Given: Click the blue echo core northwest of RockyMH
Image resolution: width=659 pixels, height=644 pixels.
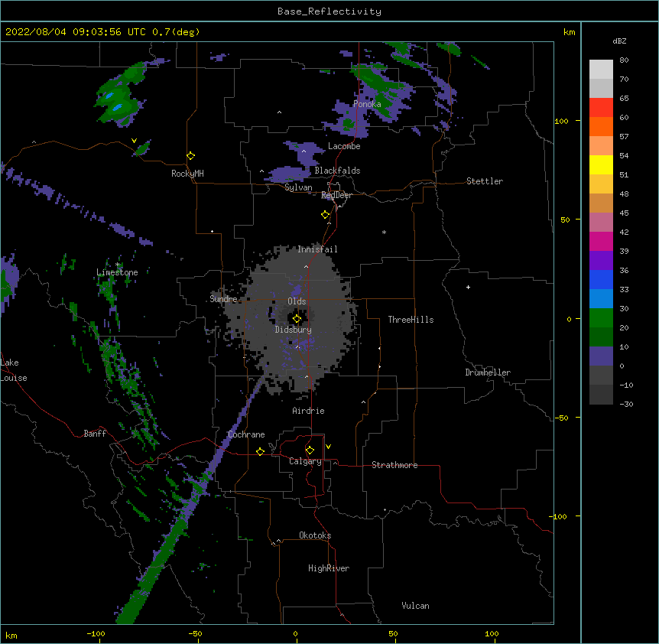Looking at the screenshot, I should [117, 108].
